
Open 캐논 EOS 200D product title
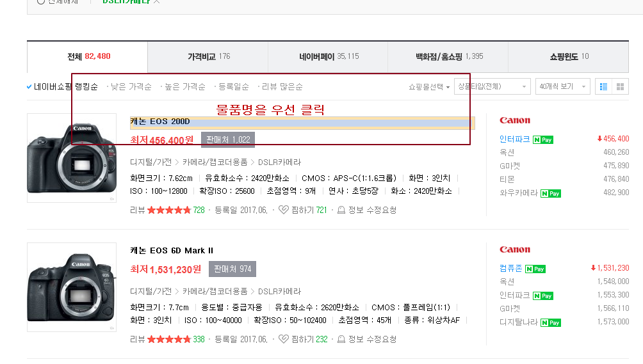(x=160, y=122)
